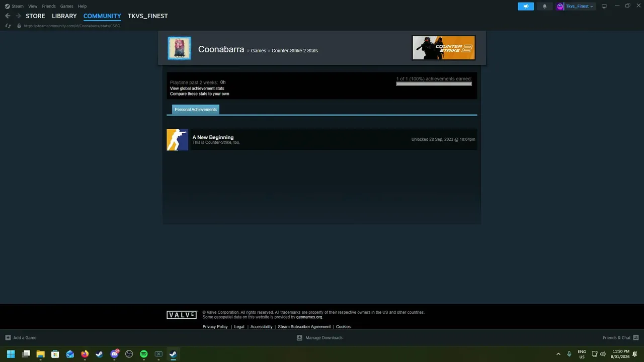The height and width of the screenshot is (362, 644).
Task: Click the achievements earned progress bar
Action: (434, 84)
